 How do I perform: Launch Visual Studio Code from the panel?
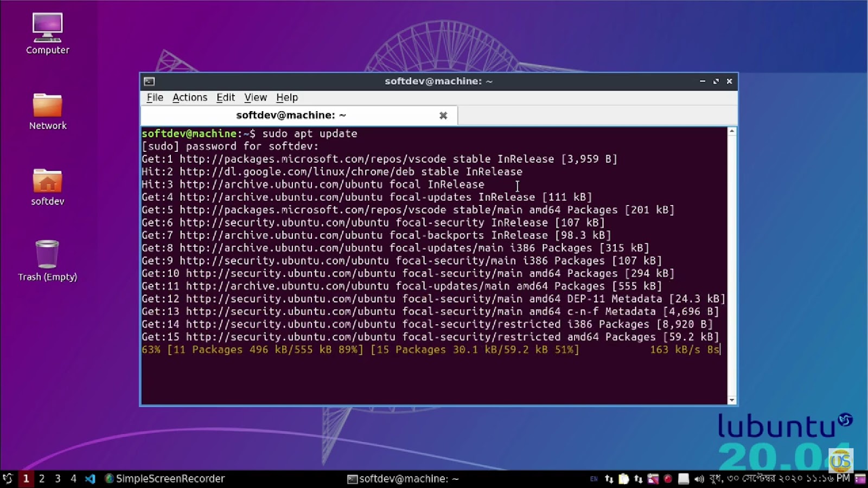[90, 478]
